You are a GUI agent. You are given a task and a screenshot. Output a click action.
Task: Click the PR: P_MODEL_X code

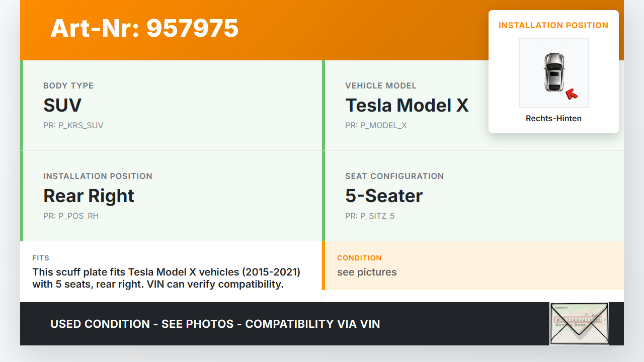(376, 126)
